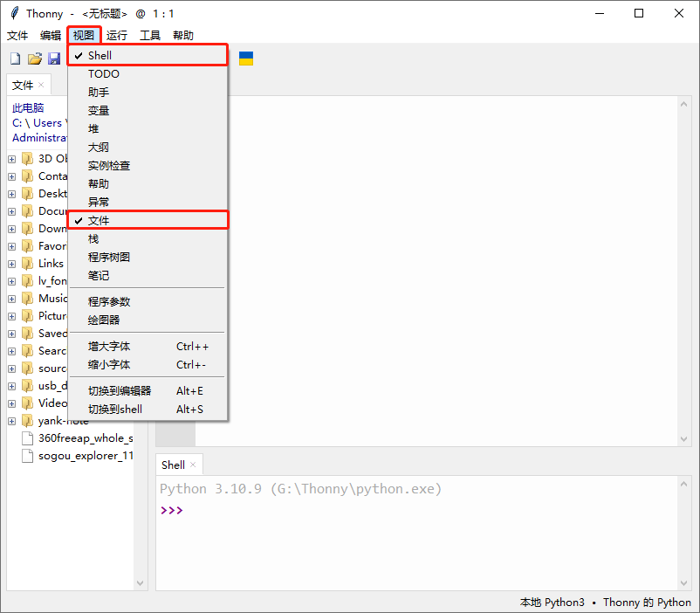Click the Thonny feather title icon
This screenshot has width=700, height=613.
click(x=15, y=13)
